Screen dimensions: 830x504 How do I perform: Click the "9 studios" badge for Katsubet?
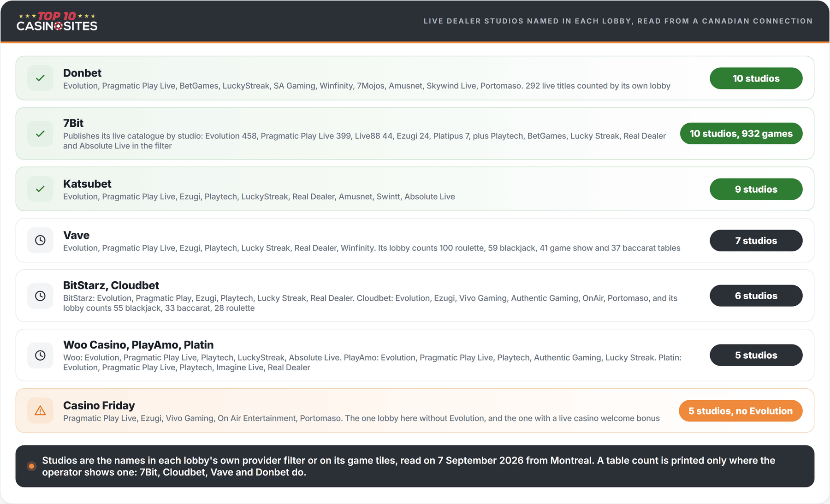point(756,189)
